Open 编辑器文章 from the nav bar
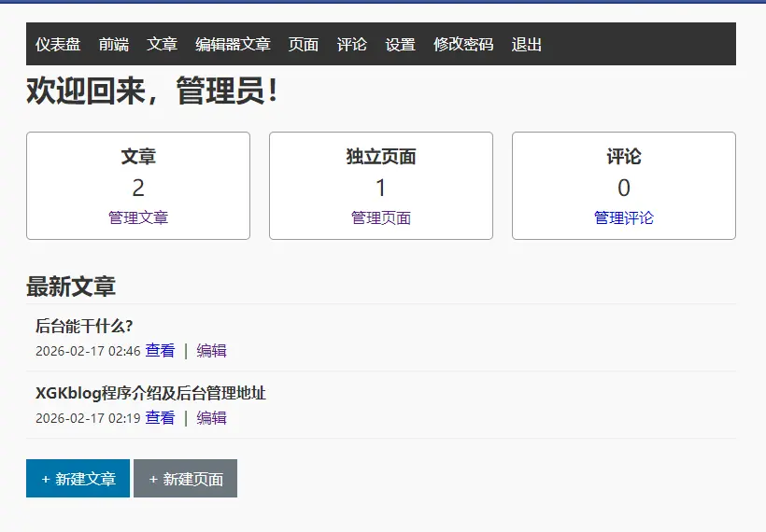 233,45
